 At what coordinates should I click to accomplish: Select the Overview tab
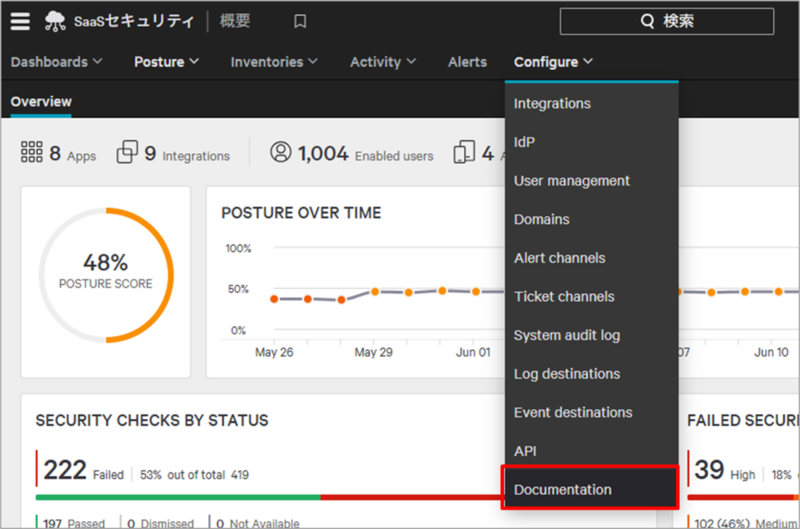pos(41,102)
